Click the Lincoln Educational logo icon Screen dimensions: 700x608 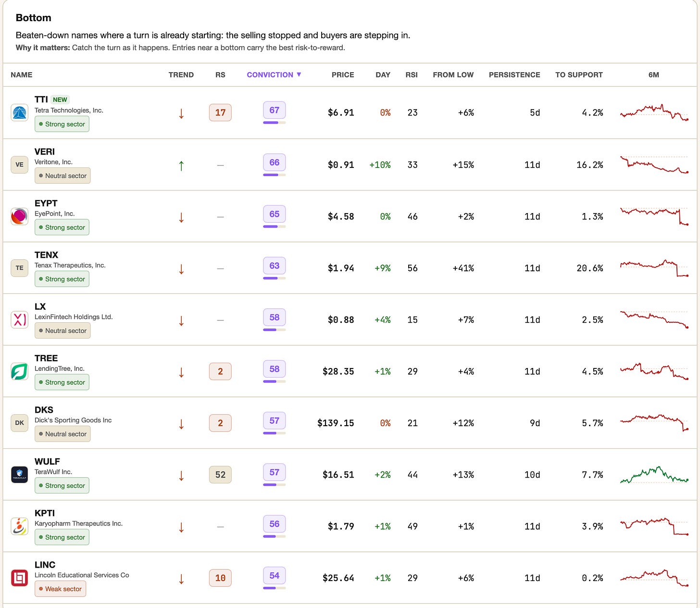19,578
